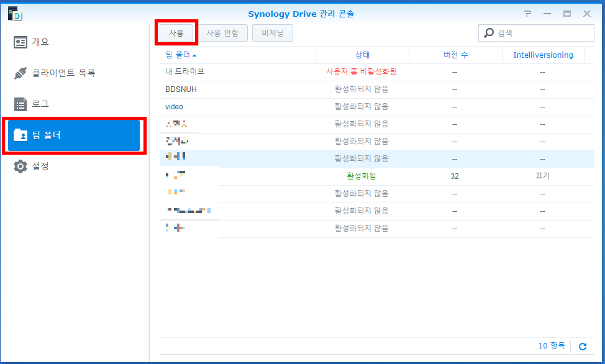The width and height of the screenshot is (605, 364).
Task: Click the 10 항목 item count
Action: (x=552, y=346)
